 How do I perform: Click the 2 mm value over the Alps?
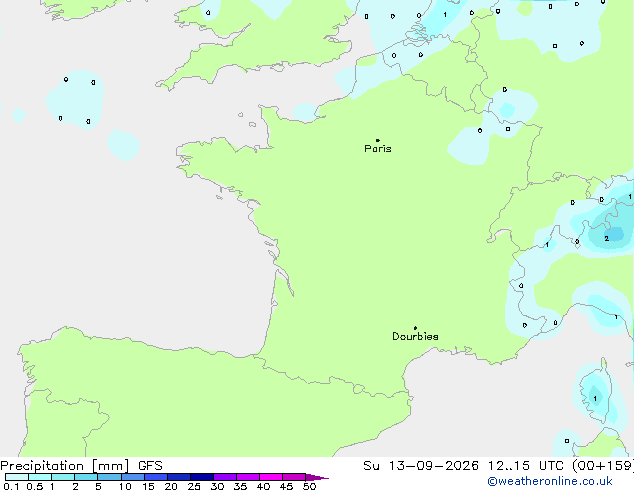coord(607,239)
